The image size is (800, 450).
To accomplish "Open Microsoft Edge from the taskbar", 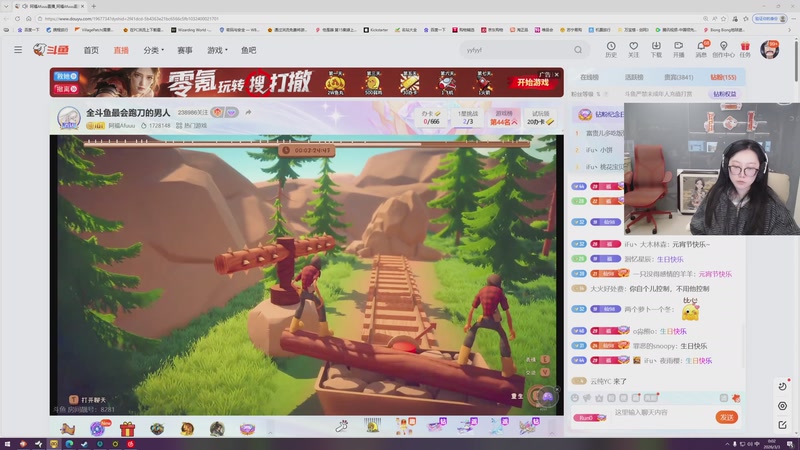I will click(x=69, y=444).
